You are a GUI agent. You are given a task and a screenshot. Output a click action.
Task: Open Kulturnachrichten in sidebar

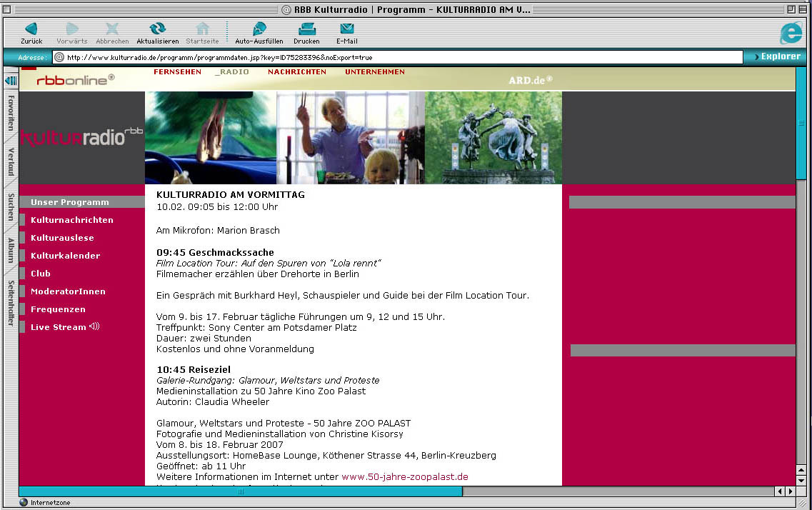(x=72, y=220)
